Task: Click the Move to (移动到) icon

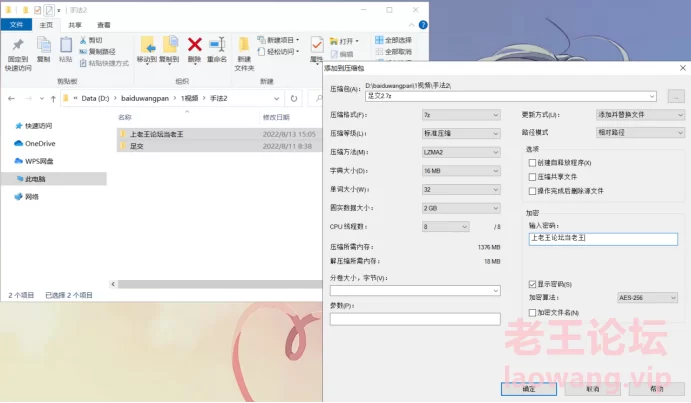Action: 147,45
